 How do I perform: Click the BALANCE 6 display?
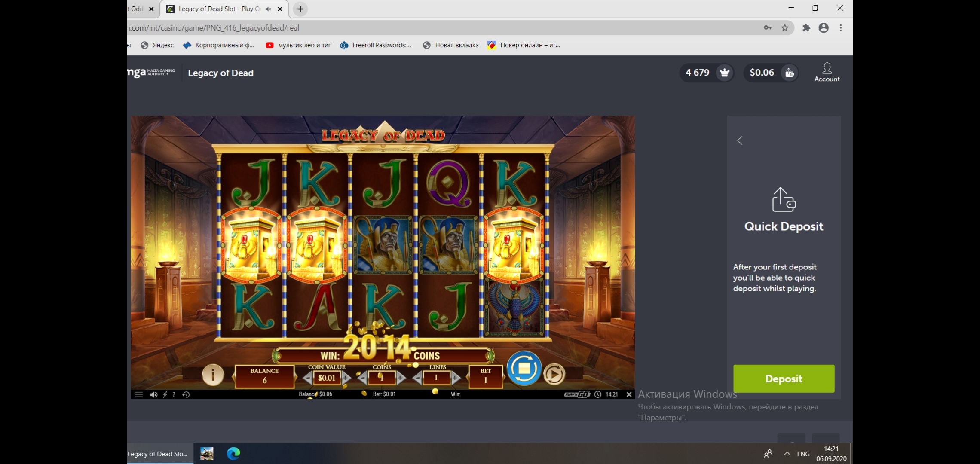click(265, 376)
